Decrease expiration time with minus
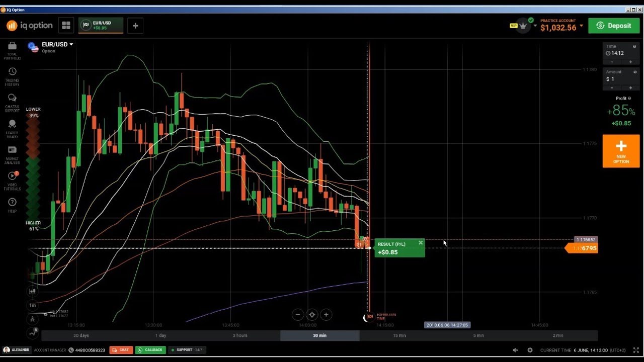Viewport: 644px width, 362px height. pyautogui.click(x=612, y=62)
